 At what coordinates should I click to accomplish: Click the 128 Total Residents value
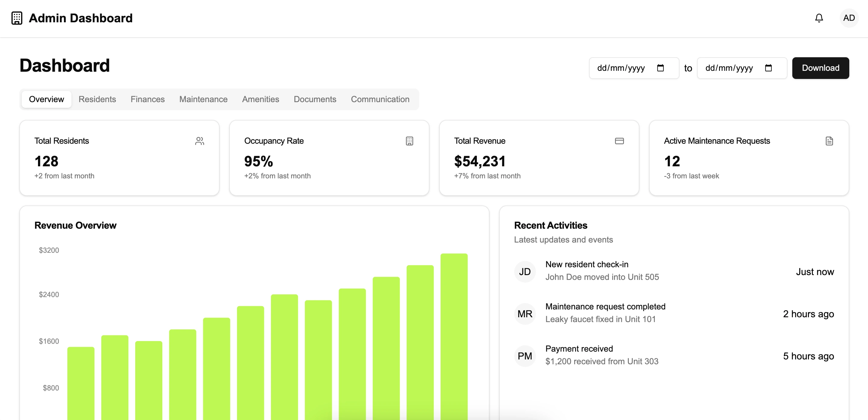pos(46,161)
